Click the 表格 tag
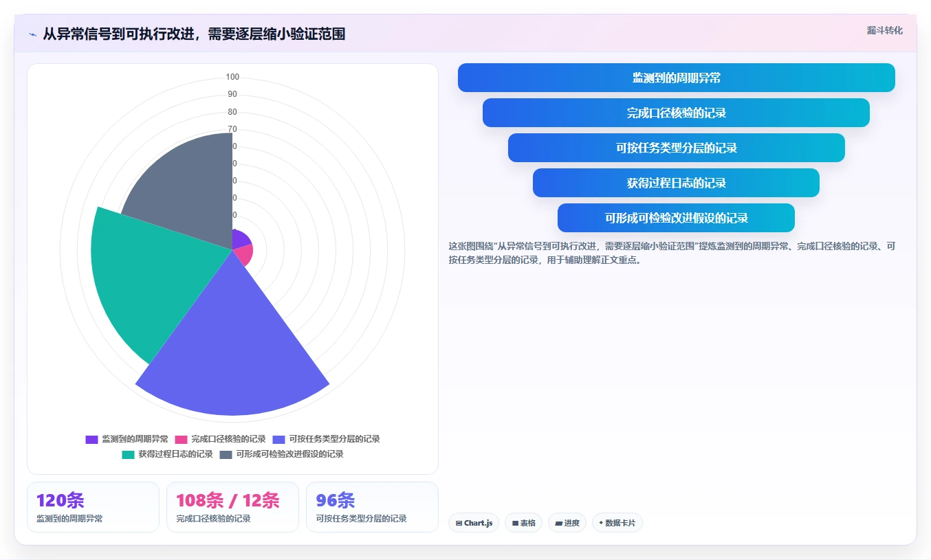 (x=523, y=523)
